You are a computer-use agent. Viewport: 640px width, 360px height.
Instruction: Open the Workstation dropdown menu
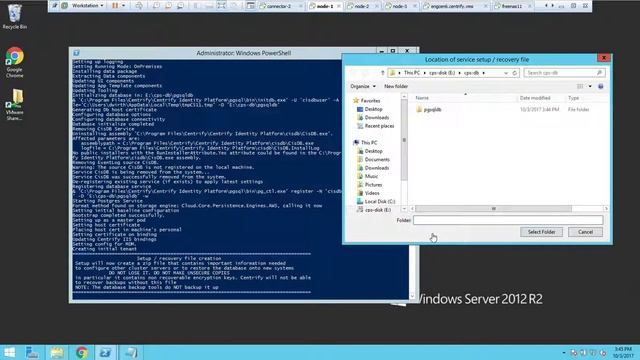(x=87, y=6)
